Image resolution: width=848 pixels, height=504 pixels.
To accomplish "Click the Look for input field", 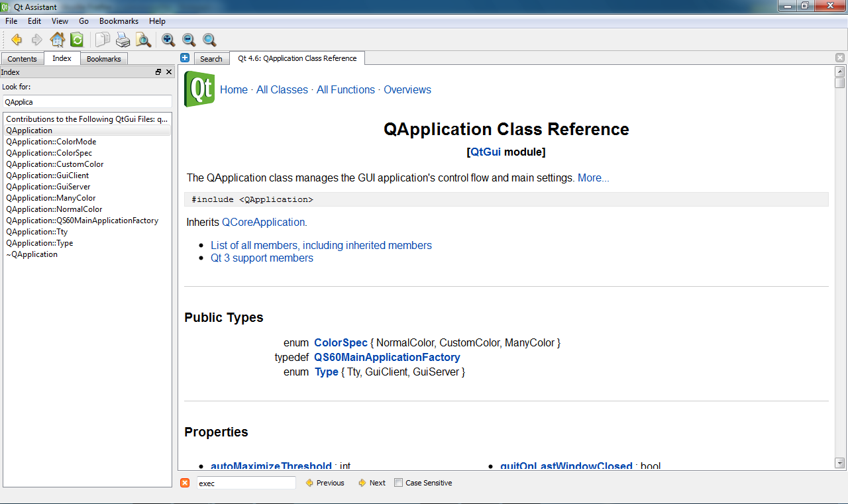I will coord(87,101).
